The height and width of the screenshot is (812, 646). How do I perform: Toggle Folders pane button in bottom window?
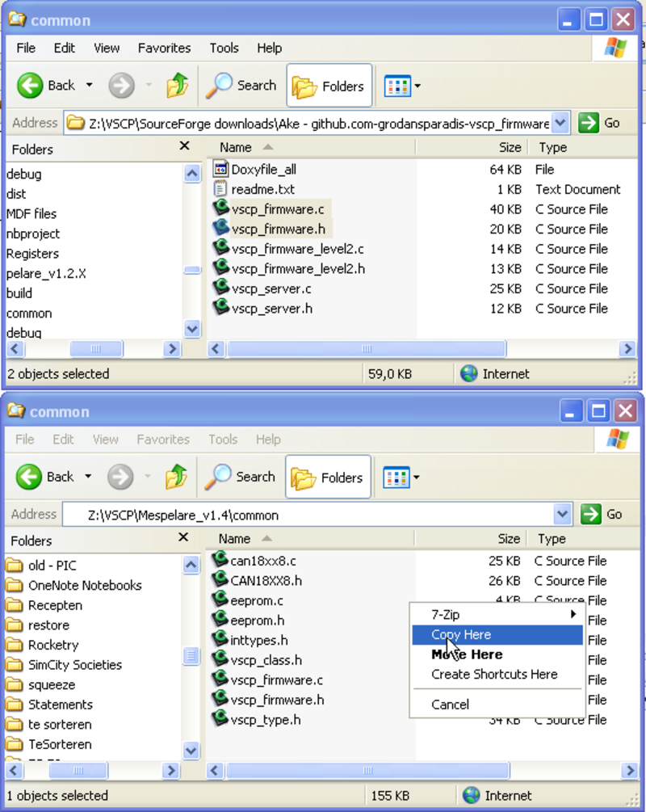click(328, 478)
